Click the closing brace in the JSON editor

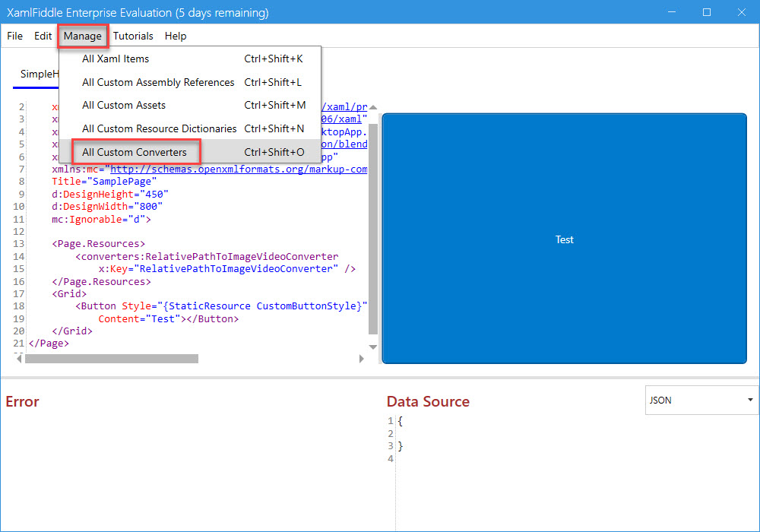(x=401, y=446)
